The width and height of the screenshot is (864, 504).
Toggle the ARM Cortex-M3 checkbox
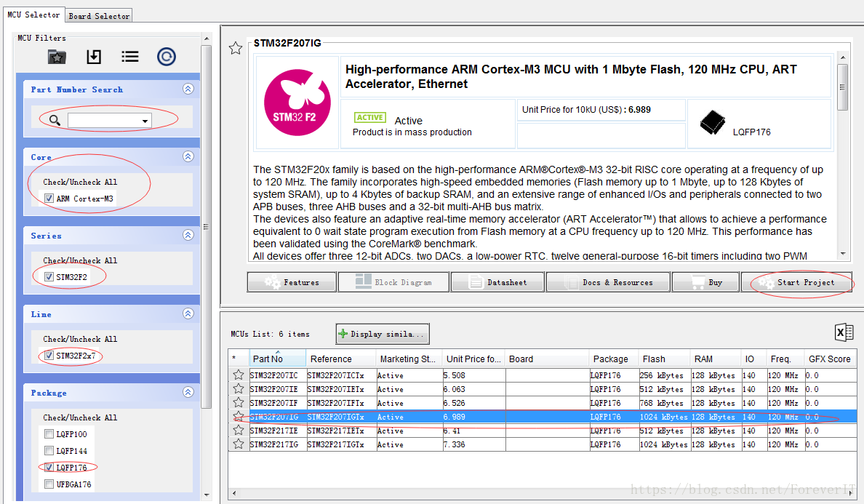point(49,199)
